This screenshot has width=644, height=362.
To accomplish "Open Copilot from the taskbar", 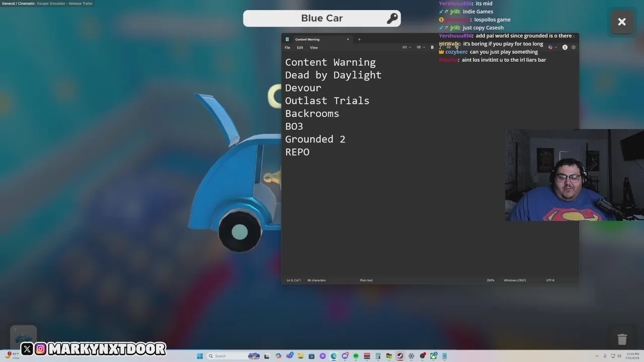I will 278,356.
